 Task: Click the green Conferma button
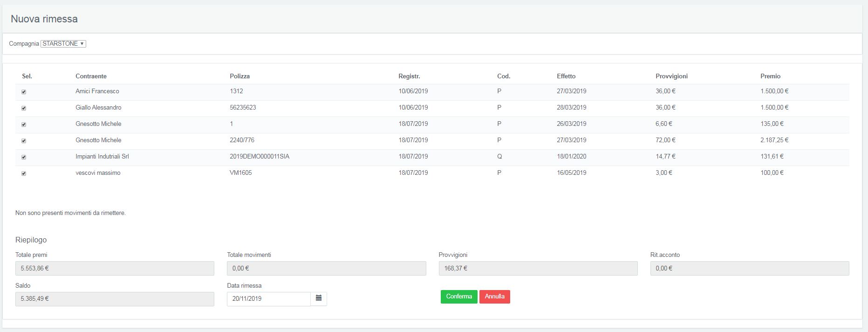[459, 297]
